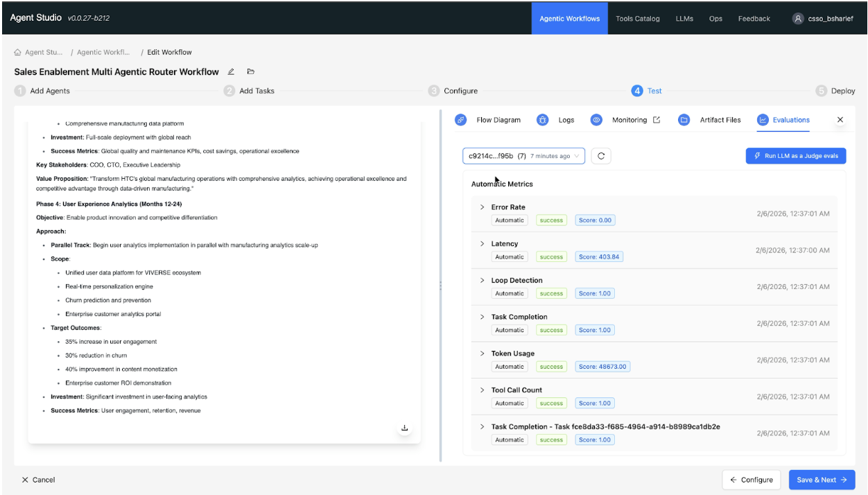Open Monitoring in external view
Screen dimensions: 868x495
point(656,120)
